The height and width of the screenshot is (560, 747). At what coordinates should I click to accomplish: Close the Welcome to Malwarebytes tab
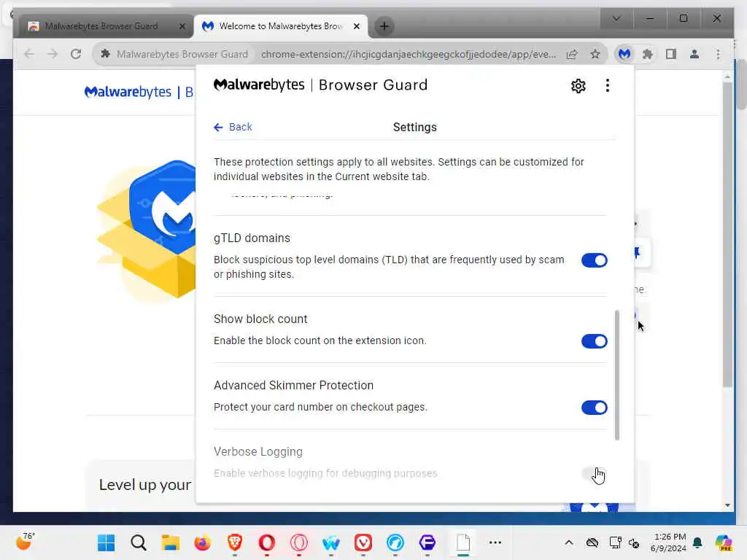(356, 26)
